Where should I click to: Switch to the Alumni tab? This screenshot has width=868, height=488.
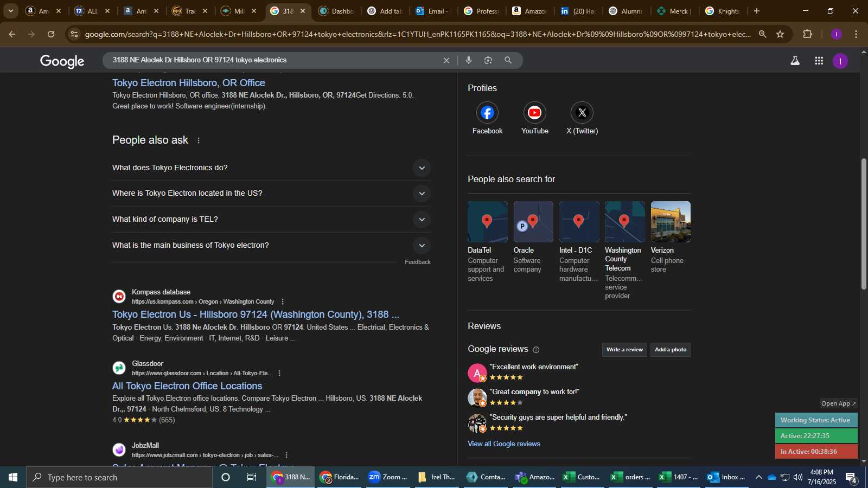pyautogui.click(x=627, y=11)
